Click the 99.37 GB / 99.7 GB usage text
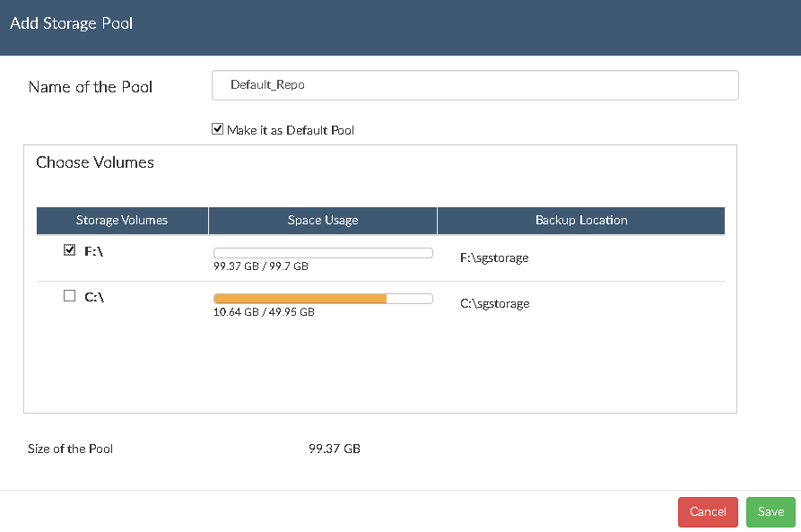Image resolution: width=801 pixels, height=532 pixels. point(261,266)
